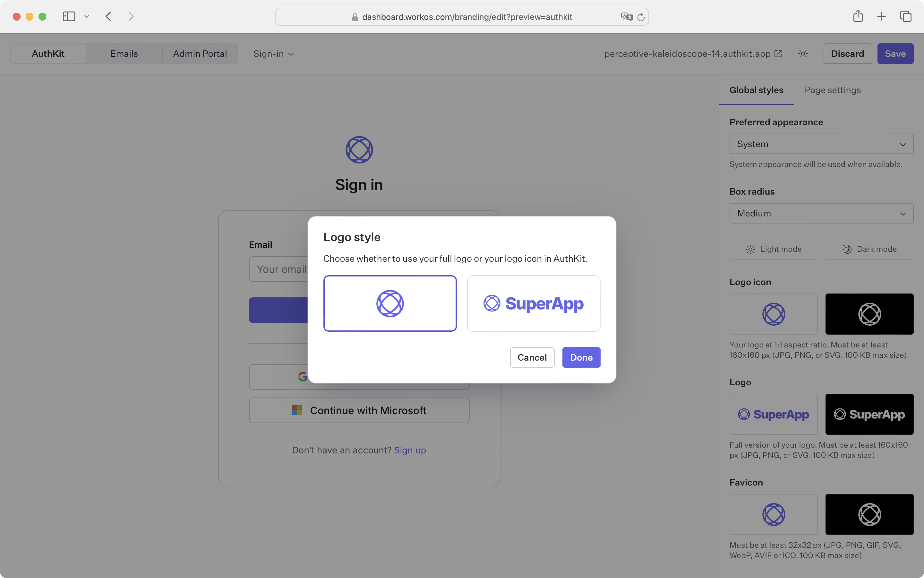Click the "Sign in" heading in preview

pos(359,185)
